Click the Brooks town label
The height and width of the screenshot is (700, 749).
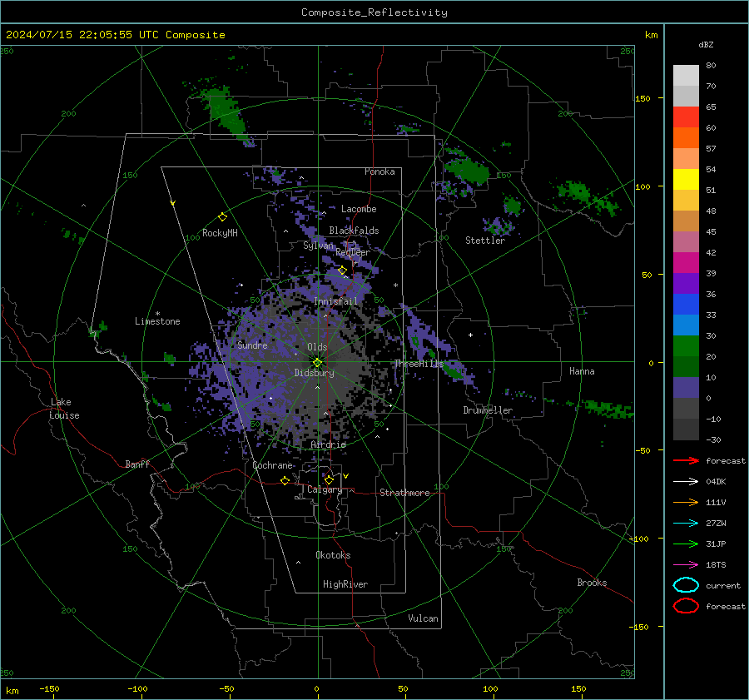pos(592,583)
